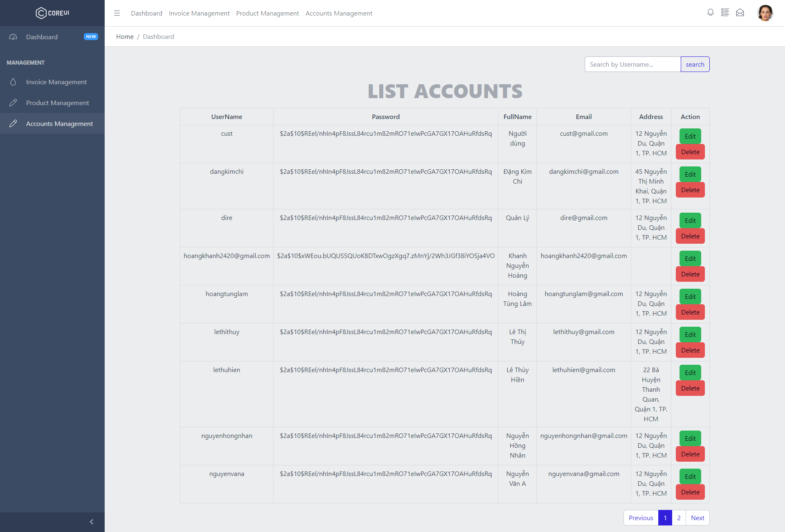785x532 pixels.
Task: Delete the hoangkhanh2420@gmail.com account
Action: point(690,274)
